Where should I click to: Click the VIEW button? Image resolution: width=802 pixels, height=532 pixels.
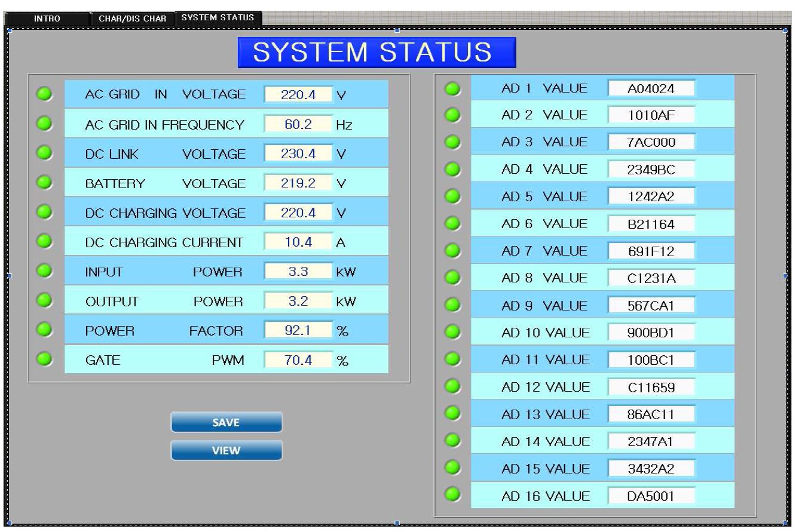[x=226, y=451]
